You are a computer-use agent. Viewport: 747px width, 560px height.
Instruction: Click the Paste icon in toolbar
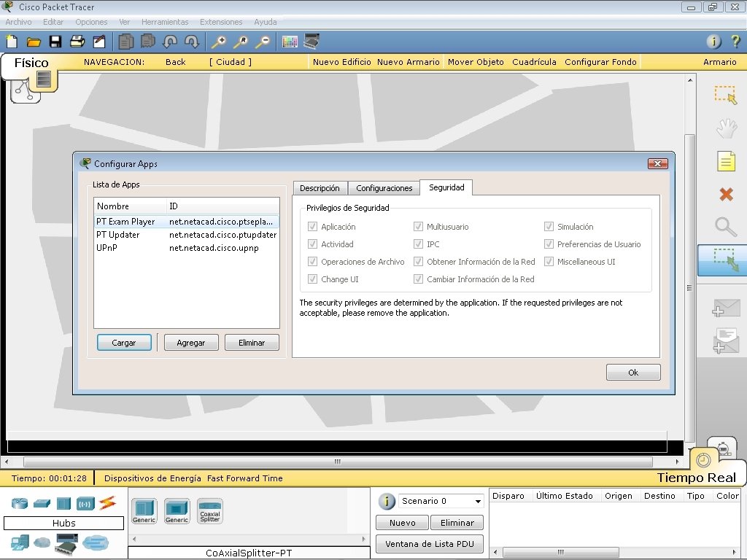[147, 42]
